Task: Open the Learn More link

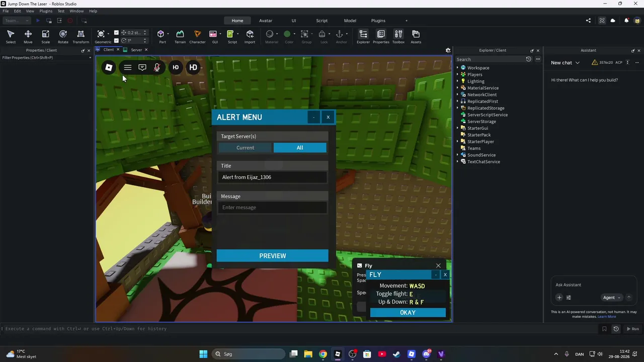Action: point(607,317)
